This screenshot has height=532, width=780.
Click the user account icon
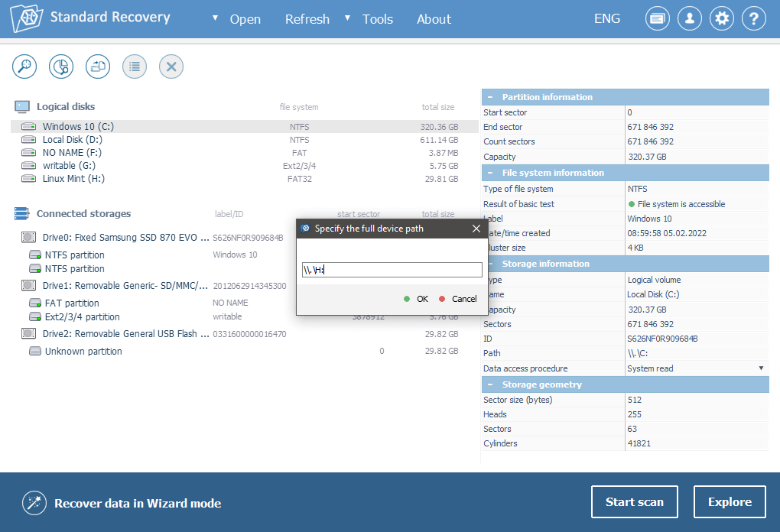point(690,19)
